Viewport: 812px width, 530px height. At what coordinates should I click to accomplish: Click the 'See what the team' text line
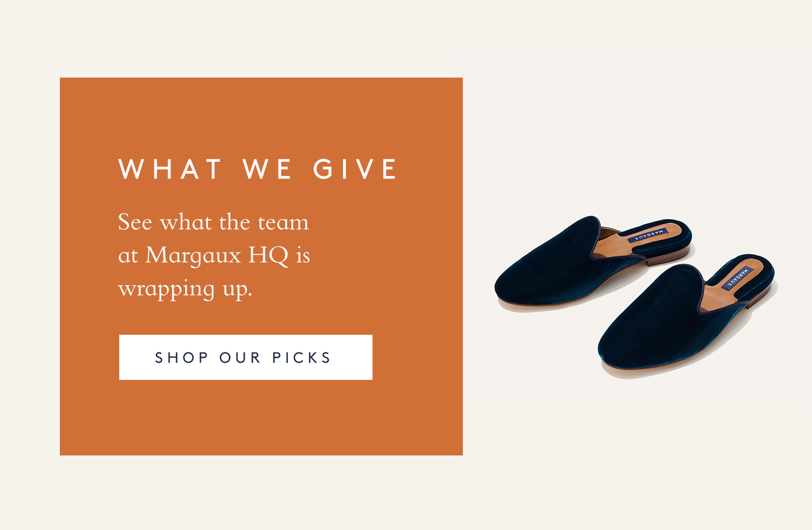(x=213, y=222)
